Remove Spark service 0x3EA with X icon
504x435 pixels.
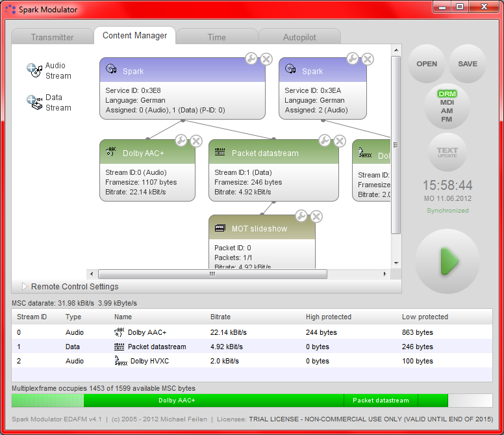pyautogui.click(x=368, y=59)
